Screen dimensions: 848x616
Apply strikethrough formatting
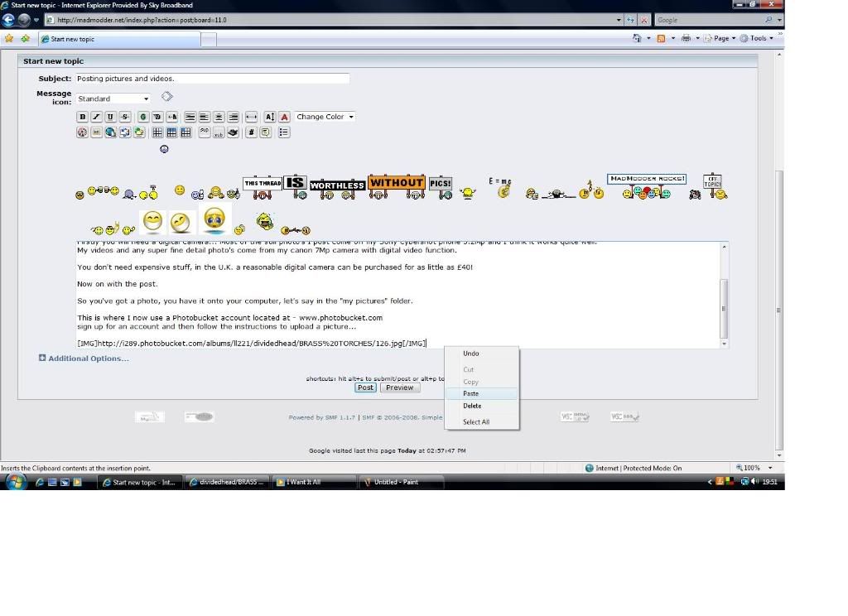(125, 117)
